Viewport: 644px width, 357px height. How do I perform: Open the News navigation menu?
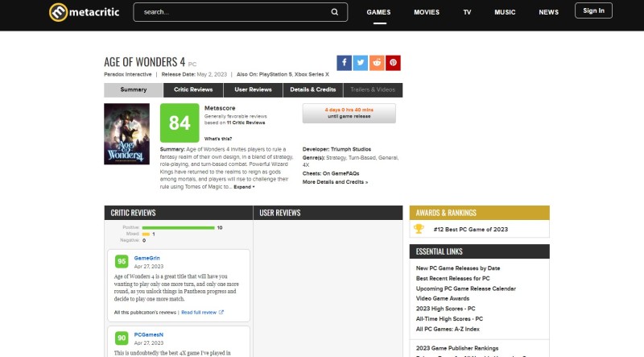(x=549, y=12)
